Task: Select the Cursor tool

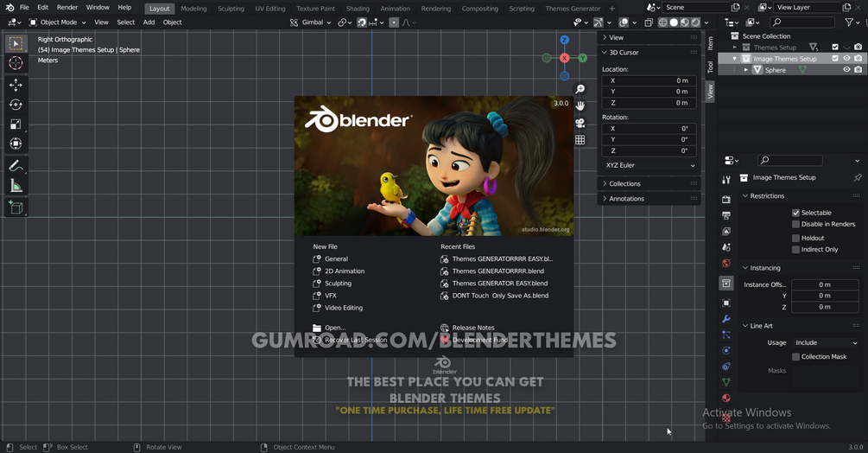Action: coord(16,63)
